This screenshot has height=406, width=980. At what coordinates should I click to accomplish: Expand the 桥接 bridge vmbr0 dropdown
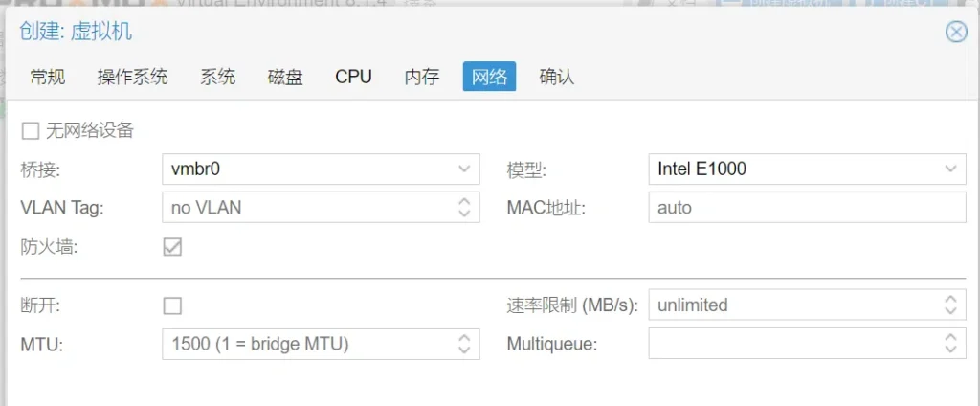tap(464, 169)
